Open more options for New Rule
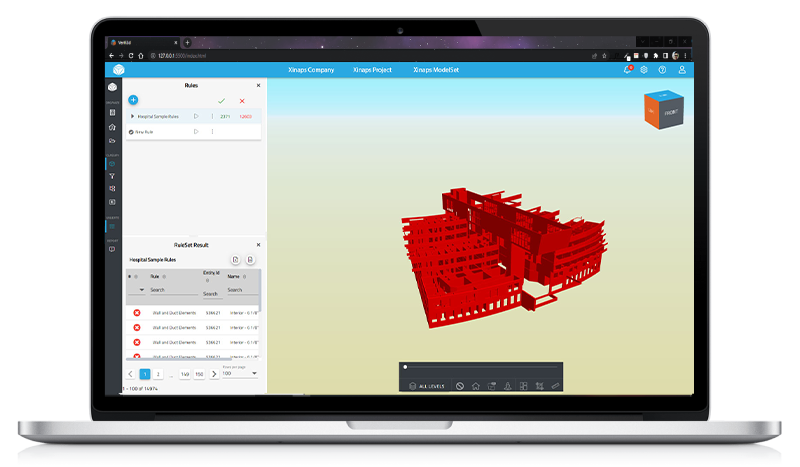 (212, 132)
